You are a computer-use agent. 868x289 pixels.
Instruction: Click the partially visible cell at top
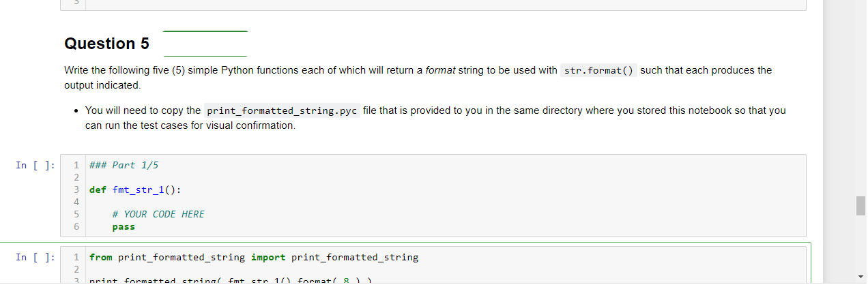click(x=433, y=5)
